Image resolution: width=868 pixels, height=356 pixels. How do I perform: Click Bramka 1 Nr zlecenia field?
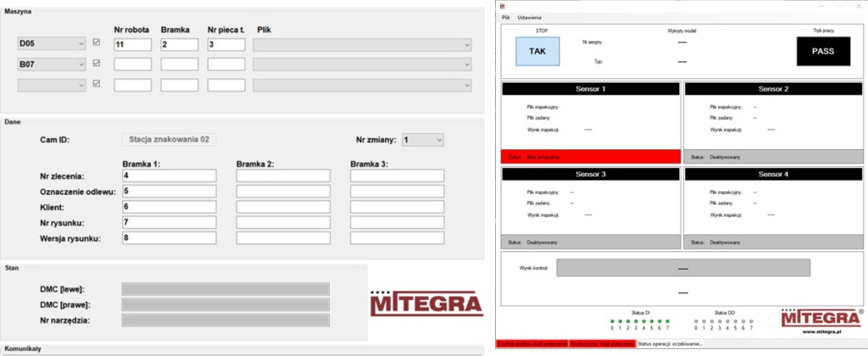click(x=170, y=175)
